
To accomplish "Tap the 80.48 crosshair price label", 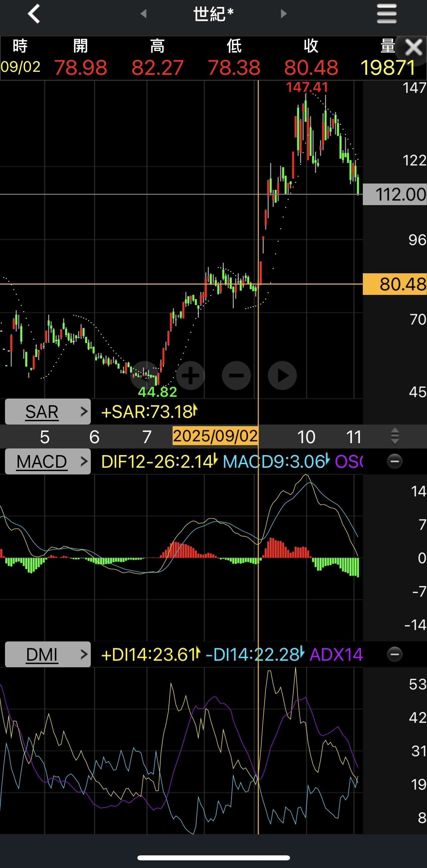I will pos(395,284).
